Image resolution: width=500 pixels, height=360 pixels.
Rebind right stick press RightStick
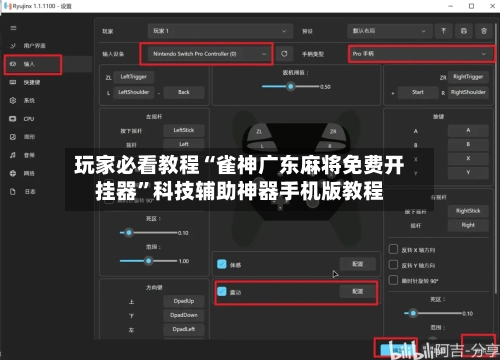click(x=468, y=211)
